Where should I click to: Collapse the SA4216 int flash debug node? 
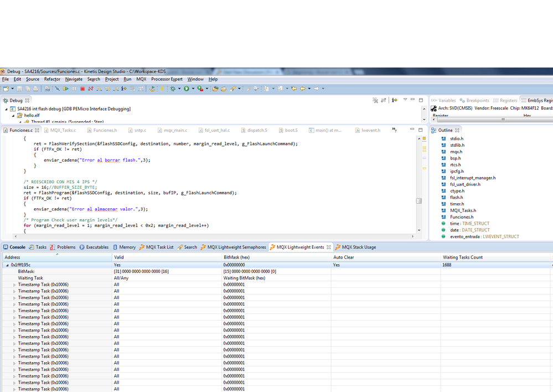tap(6, 109)
